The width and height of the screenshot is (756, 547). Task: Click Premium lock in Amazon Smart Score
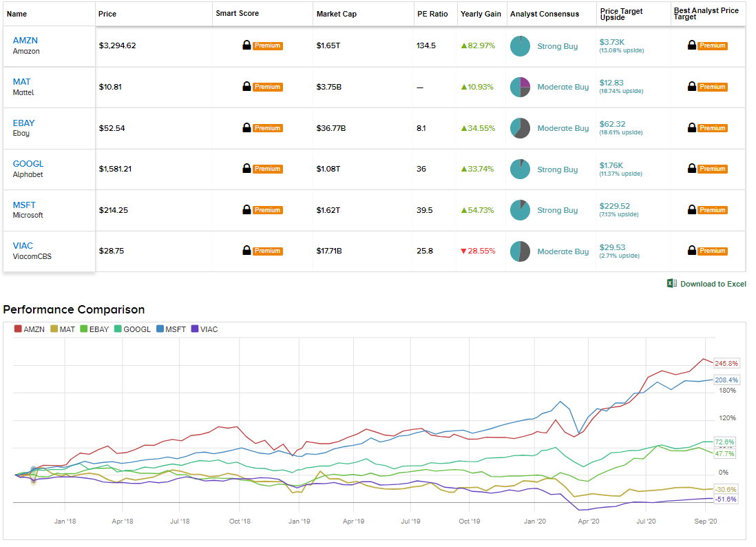tap(262, 45)
